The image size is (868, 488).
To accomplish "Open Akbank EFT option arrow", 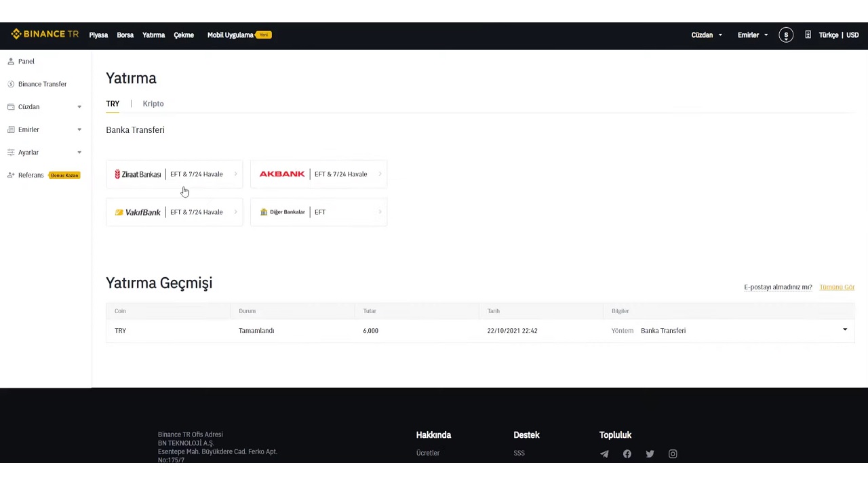I will click(x=380, y=174).
